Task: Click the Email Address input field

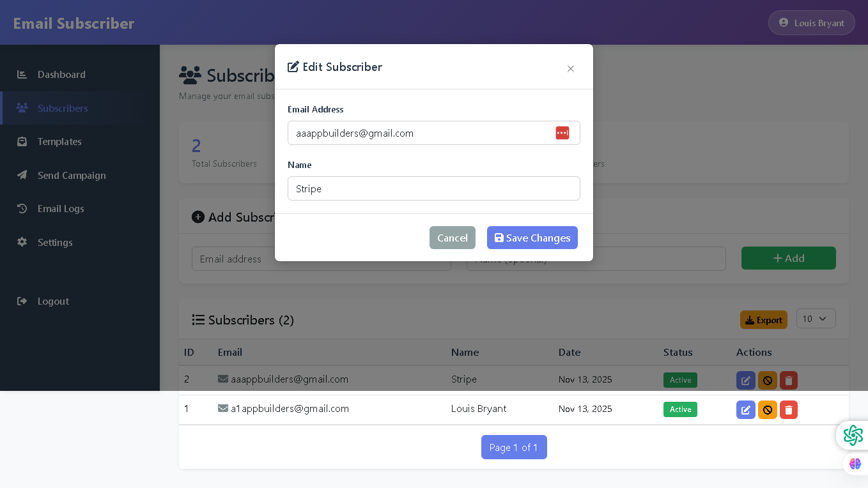Action: click(419, 133)
